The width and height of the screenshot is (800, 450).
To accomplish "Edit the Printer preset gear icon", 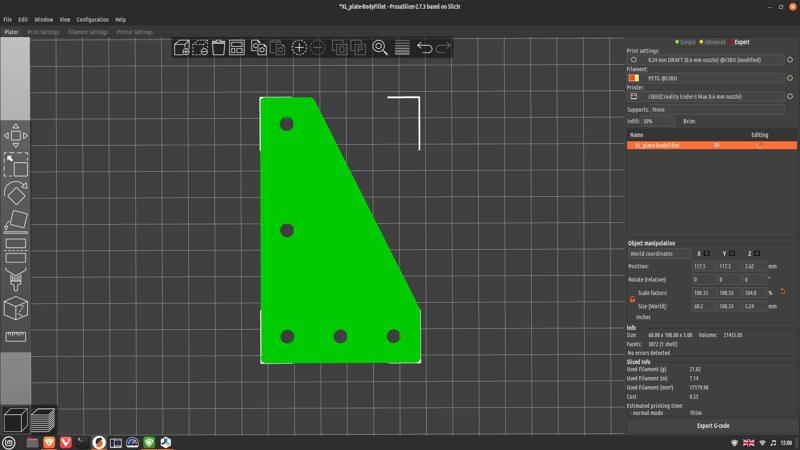I will pos(790,97).
